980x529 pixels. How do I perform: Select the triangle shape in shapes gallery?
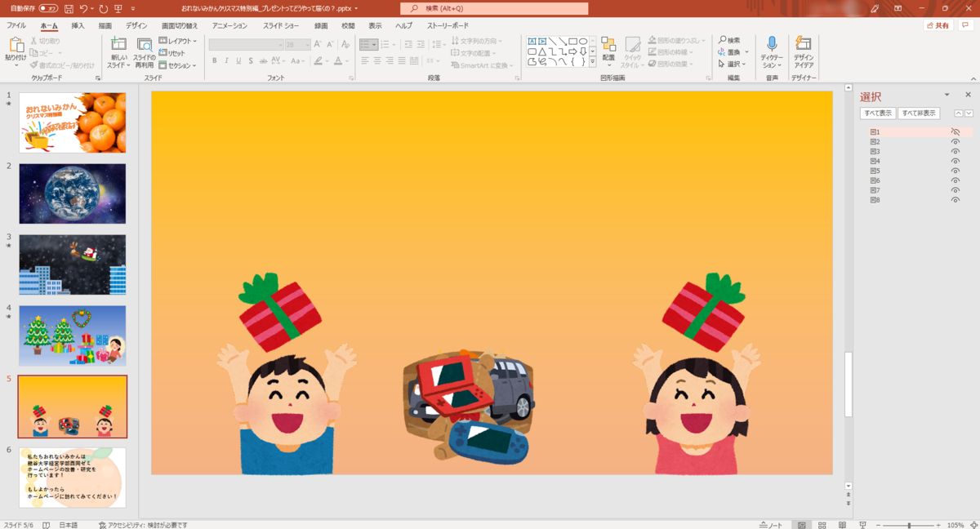click(541, 51)
